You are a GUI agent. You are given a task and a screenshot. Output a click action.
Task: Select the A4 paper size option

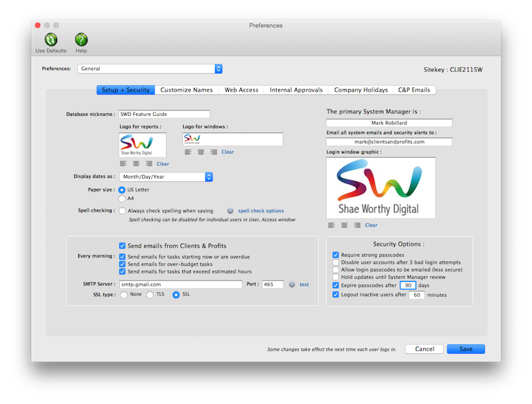point(123,199)
